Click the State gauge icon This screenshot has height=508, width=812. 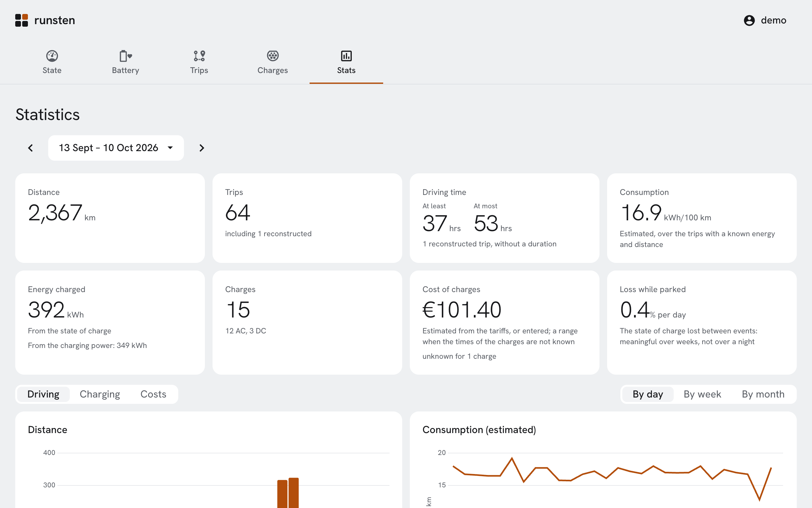[52, 56]
